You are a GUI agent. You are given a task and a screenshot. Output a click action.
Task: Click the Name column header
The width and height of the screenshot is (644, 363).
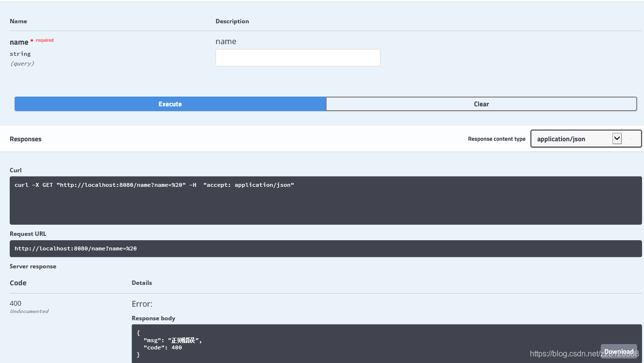pos(18,21)
